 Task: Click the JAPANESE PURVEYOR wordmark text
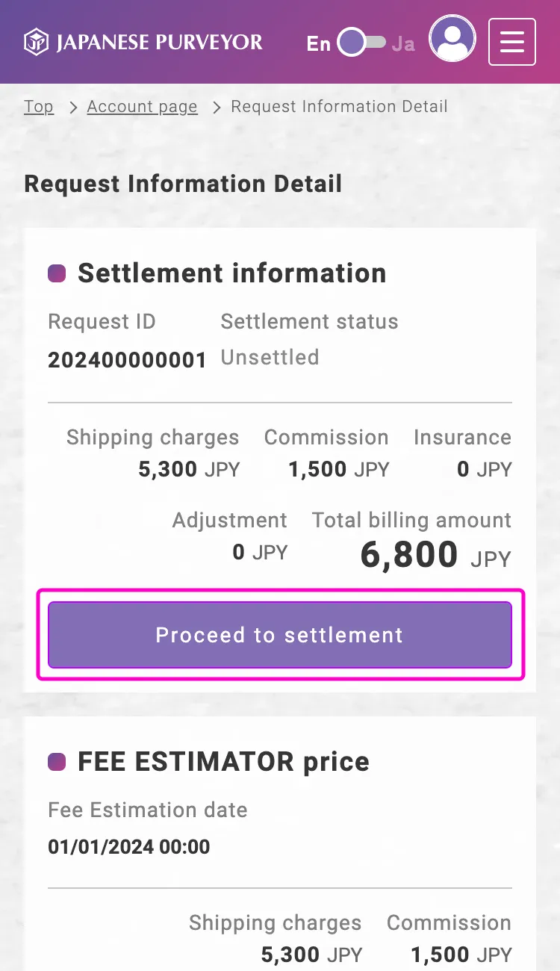[x=159, y=42]
